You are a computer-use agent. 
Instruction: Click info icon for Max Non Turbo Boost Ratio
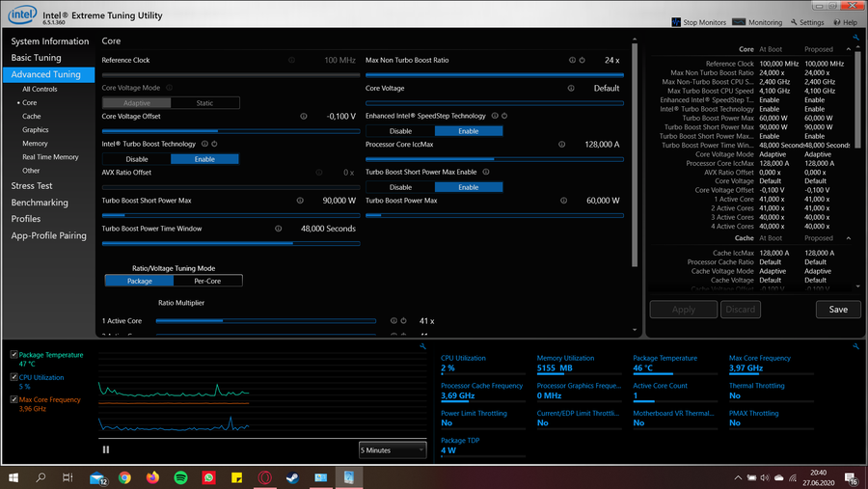[572, 60]
